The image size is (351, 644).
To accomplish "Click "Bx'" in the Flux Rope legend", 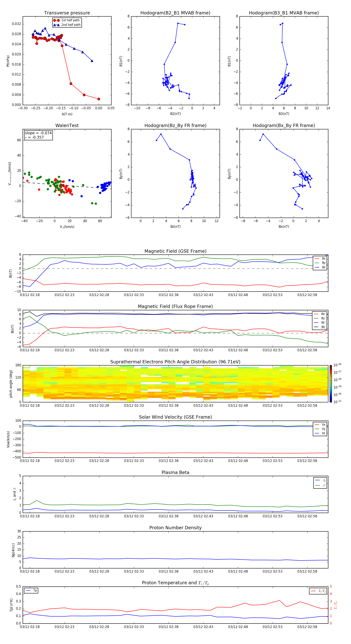I will (x=320, y=314).
